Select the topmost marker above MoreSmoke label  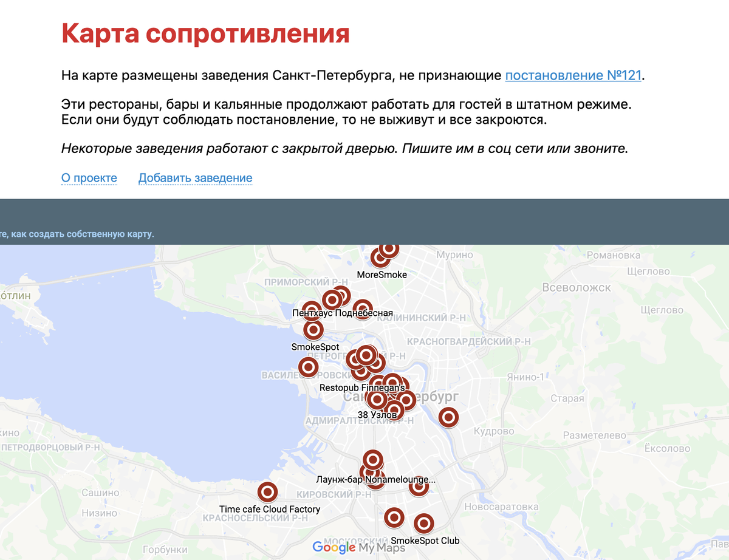[x=388, y=248]
